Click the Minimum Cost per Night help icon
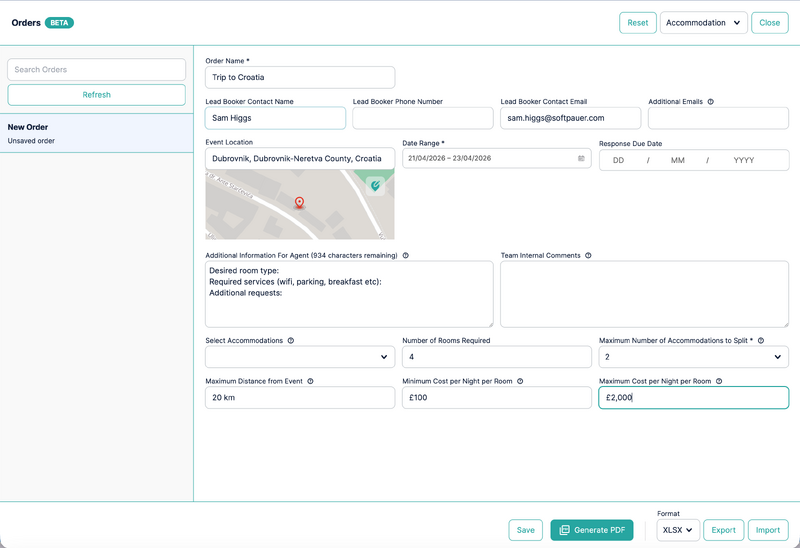Viewport: 800px width, 548px height. 520,381
